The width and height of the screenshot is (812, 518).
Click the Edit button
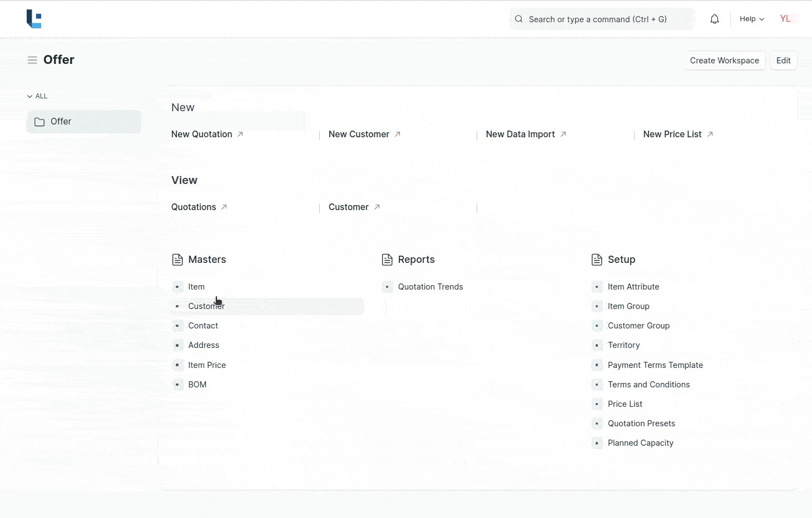click(783, 61)
